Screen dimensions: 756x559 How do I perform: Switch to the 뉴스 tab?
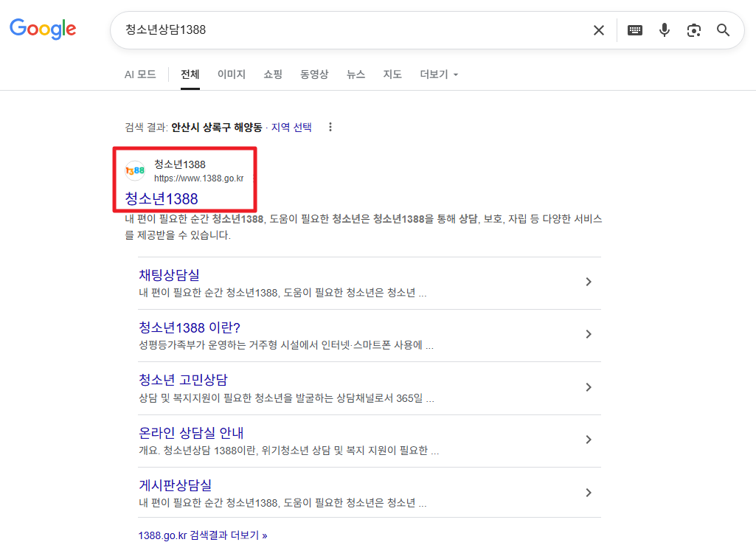[x=355, y=74]
